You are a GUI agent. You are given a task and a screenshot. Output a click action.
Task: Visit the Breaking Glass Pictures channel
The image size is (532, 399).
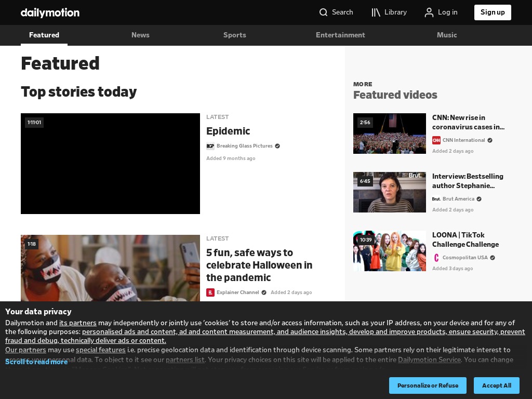pos(245,146)
